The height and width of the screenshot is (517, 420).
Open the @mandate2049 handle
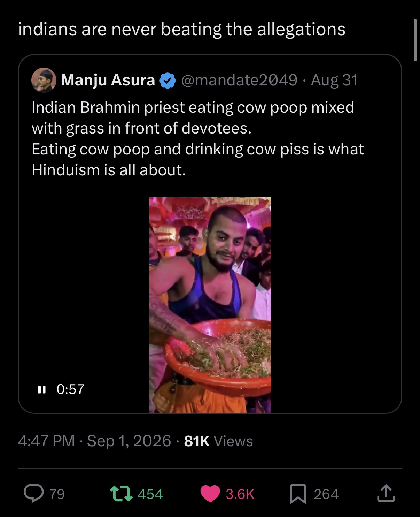[x=239, y=80]
